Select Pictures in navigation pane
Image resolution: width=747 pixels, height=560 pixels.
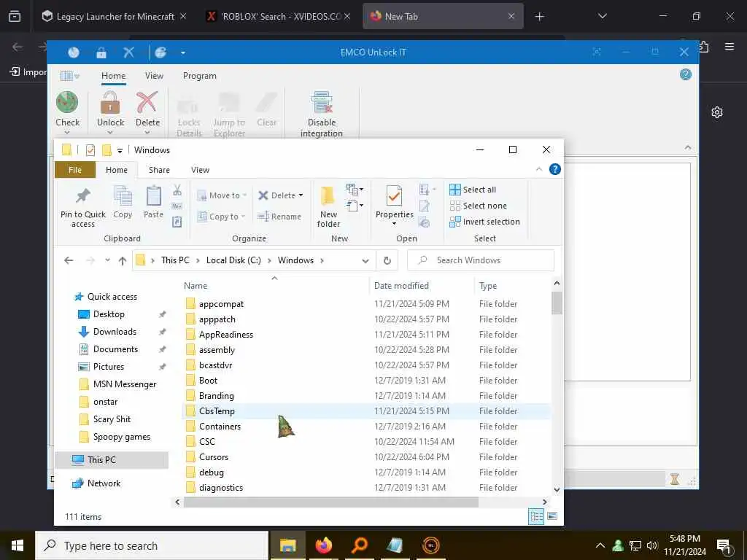click(x=109, y=367)
